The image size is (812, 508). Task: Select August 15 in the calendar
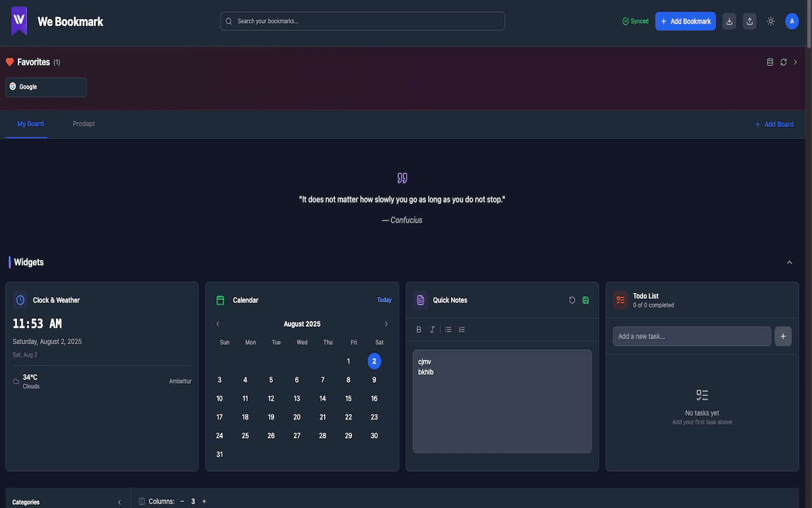click(x=348, y=399)
